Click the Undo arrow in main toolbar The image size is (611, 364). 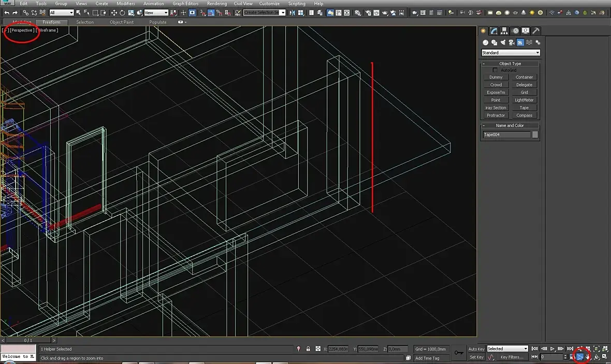click(7, 13)
